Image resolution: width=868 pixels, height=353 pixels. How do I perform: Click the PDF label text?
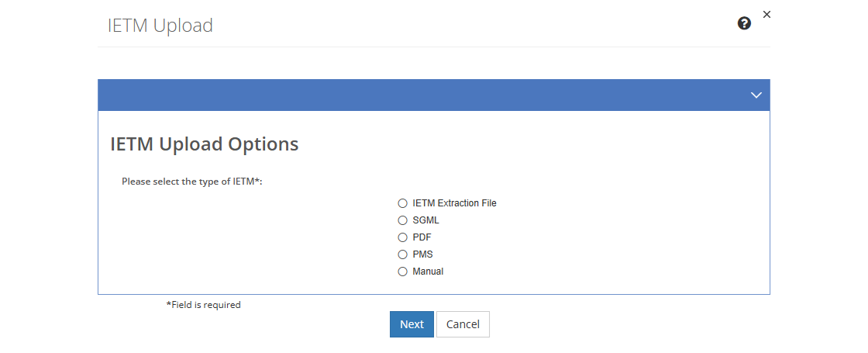422,237
